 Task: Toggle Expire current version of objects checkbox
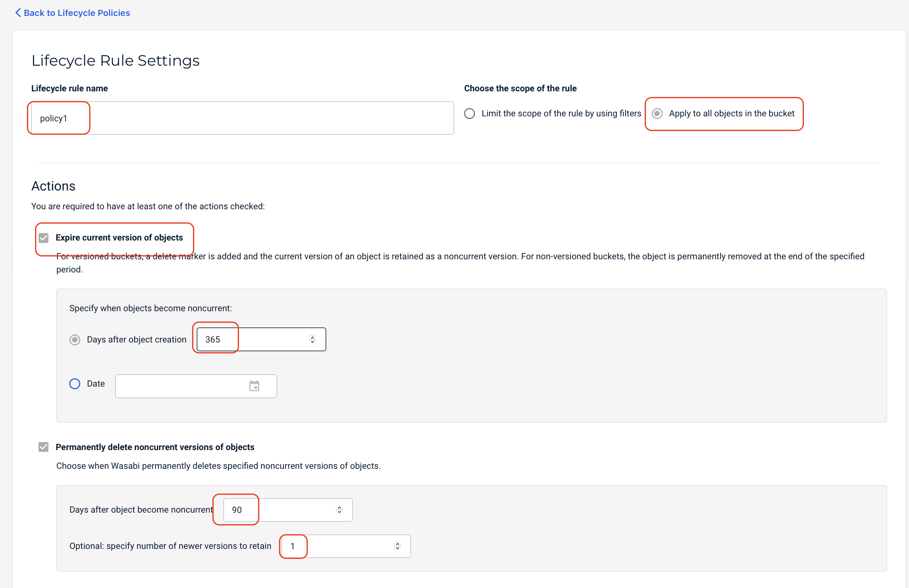[x=43, y=238]
